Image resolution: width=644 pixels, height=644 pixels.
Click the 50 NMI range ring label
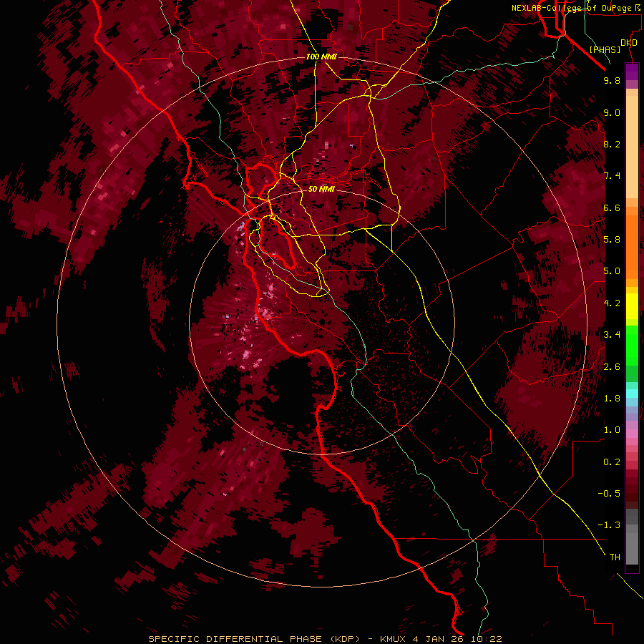(x=321, y=190)
